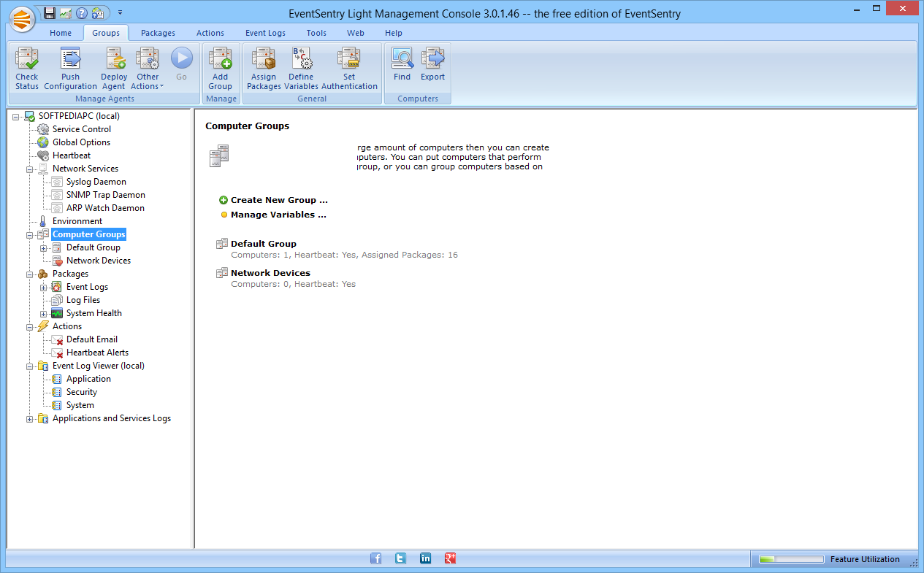This screenshot has height=573, width=924.
Task: Select Heartbeat Alerts under Actions
Action: point(97,353)
